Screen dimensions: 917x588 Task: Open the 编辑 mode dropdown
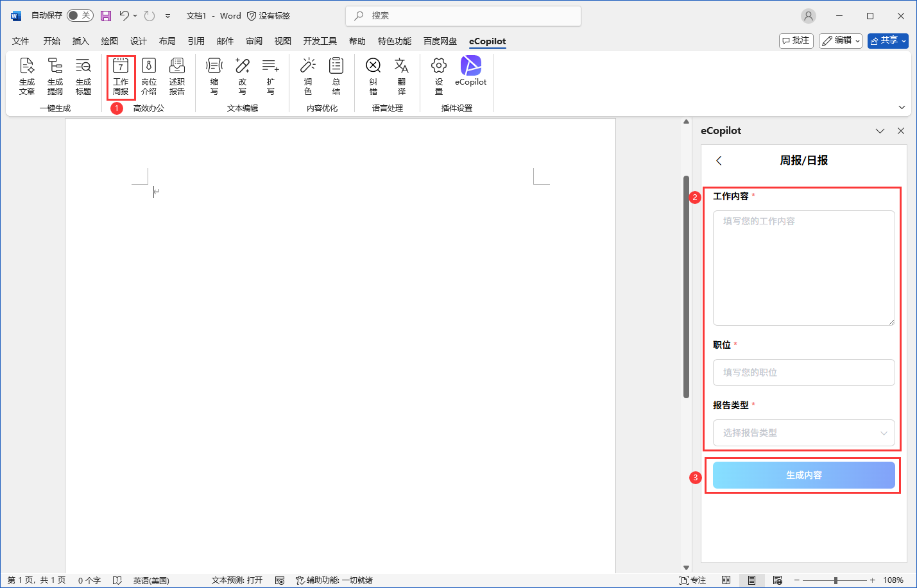(x=840, y=40)
